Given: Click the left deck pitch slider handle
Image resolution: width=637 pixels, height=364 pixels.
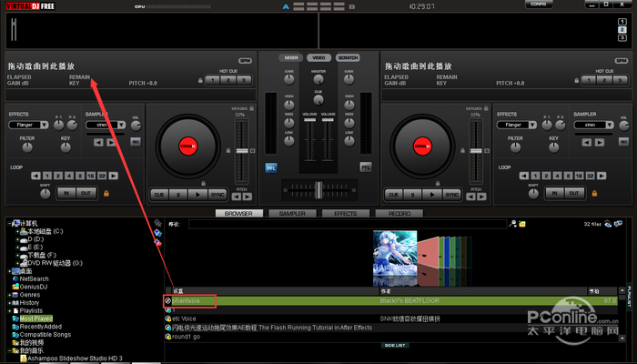Looking at the screenshot, I should 242,151.
